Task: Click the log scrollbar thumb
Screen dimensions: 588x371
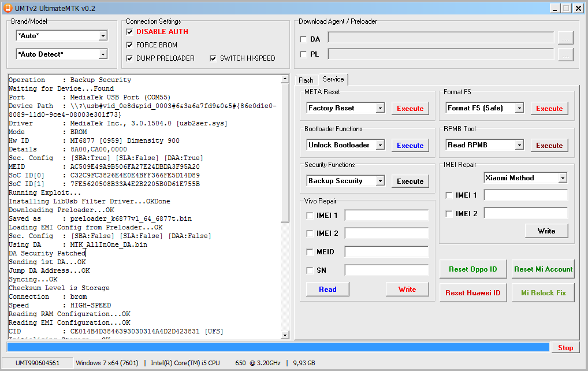Action: tap(285, 153)
